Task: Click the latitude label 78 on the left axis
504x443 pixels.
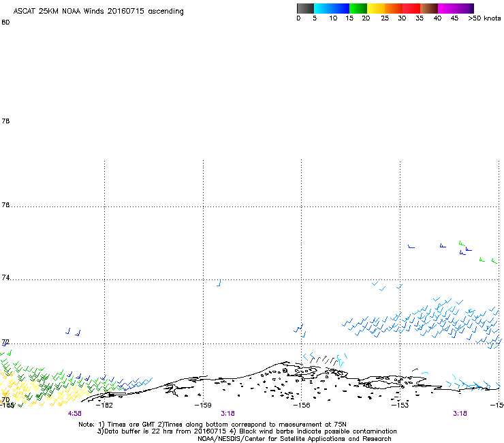Action: point(5,121)
